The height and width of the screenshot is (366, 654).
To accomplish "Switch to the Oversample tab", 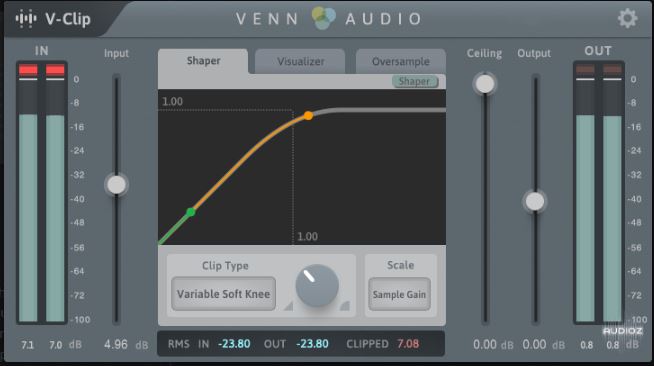I will [400, 61].
